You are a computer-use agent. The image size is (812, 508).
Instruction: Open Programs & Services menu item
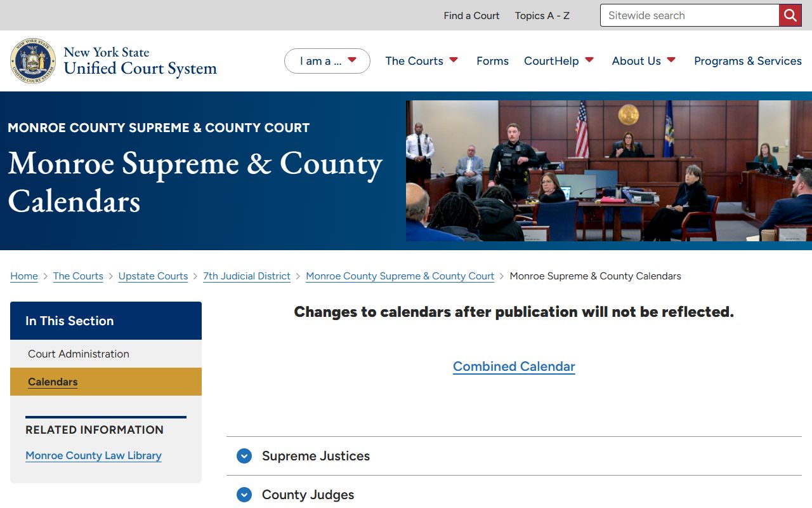point(748,61)
